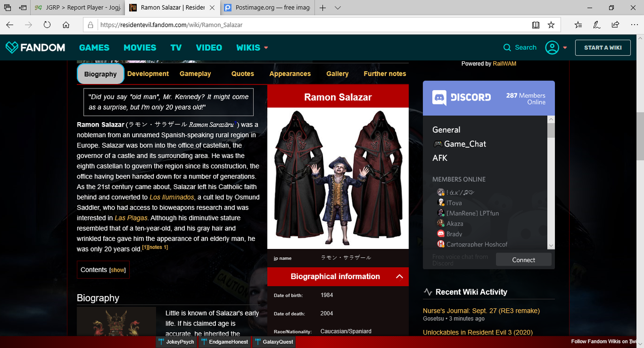Screen dimensions: 644x348
Task: Select the Further notes tab
Action: pyautogui.click(x=385, y=73)
